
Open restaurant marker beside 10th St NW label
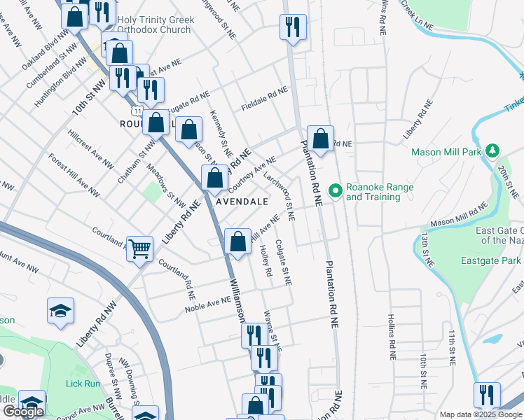pos(123,78)
